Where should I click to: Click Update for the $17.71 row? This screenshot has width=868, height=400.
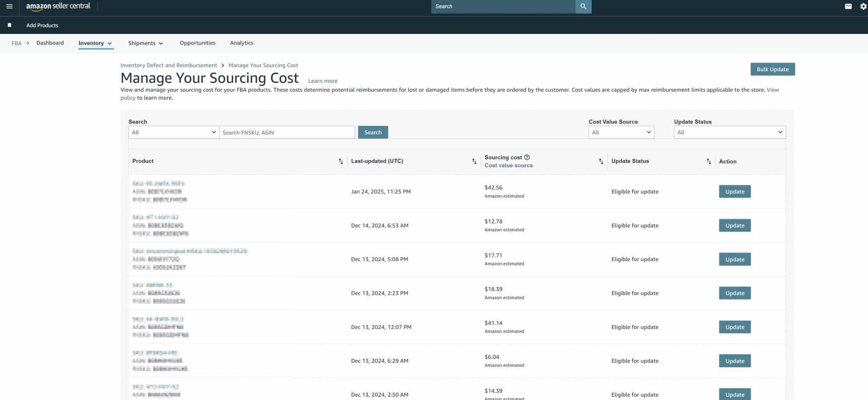pyautogui.click(x=735, y=259)
